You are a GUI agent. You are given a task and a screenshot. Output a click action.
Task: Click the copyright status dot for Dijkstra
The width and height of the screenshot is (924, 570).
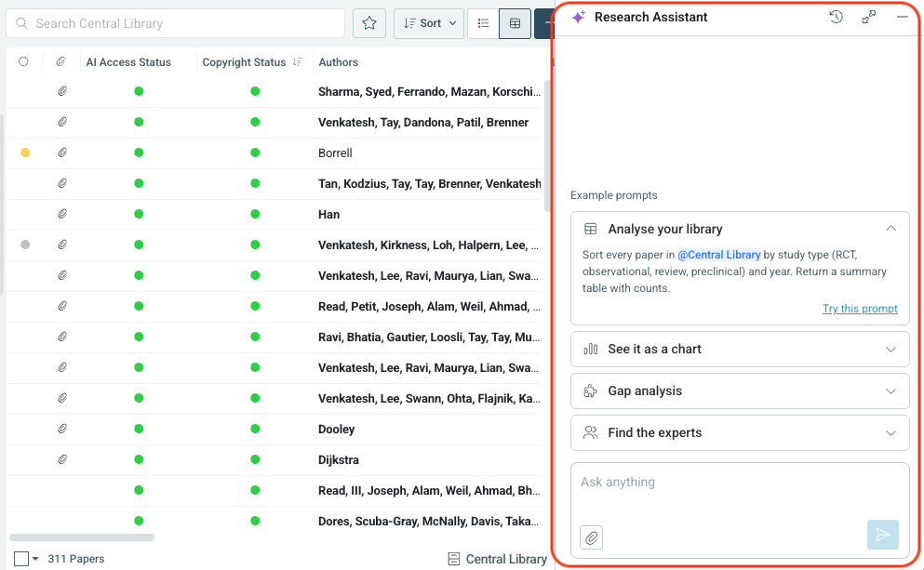tap(255, 459)
